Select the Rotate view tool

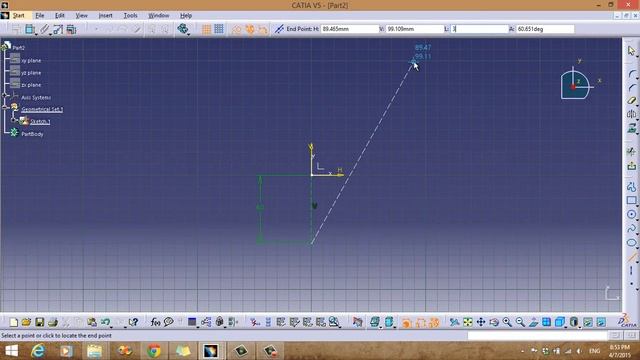(494, 322)
